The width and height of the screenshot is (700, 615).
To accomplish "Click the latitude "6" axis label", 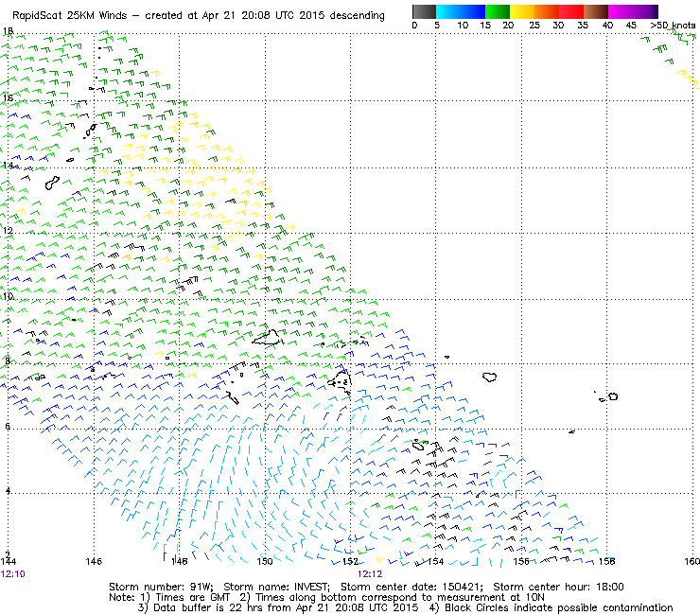I will 8,426.
